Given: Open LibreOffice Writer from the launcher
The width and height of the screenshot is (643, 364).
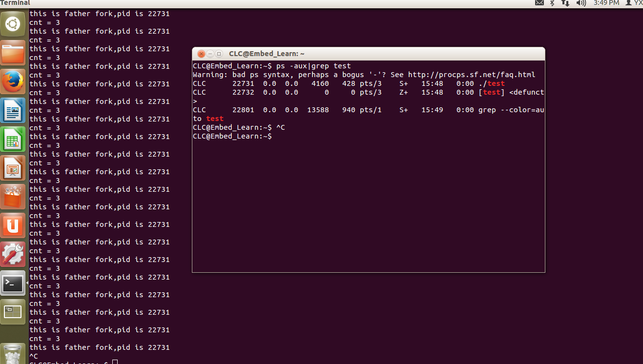Looking at the screenshot, I should pyautogui.click(x=13, y=110).
